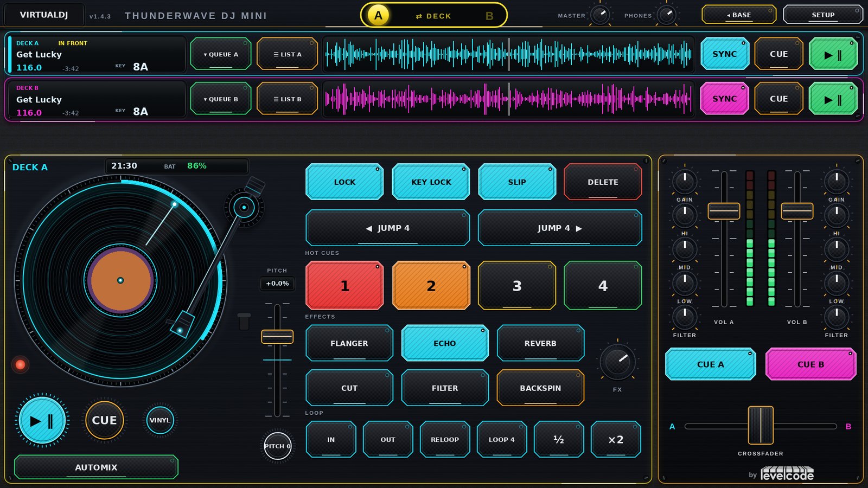The width and height of the screenshot is (868, 488).
Task: Toggle CUE A headphone monitoring
Action: click(710, 364)
